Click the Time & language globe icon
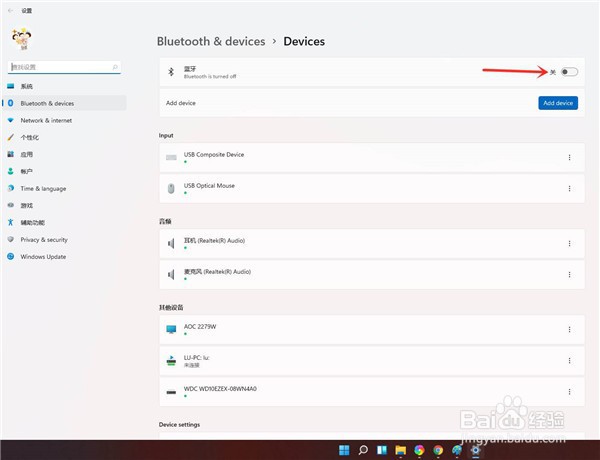 tap(11, 188)
